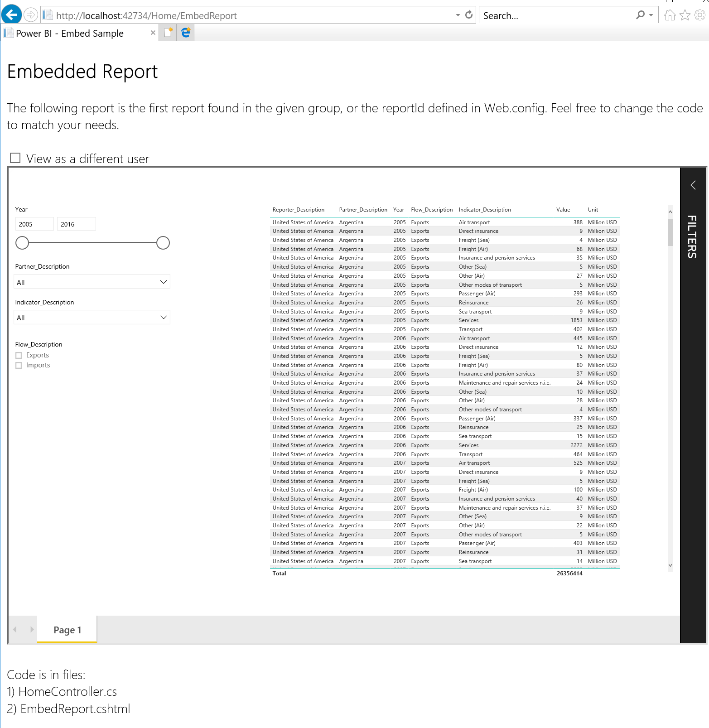Screen dimensions: 709x728
Task: Open the favorites star icon
Action: 685,15
